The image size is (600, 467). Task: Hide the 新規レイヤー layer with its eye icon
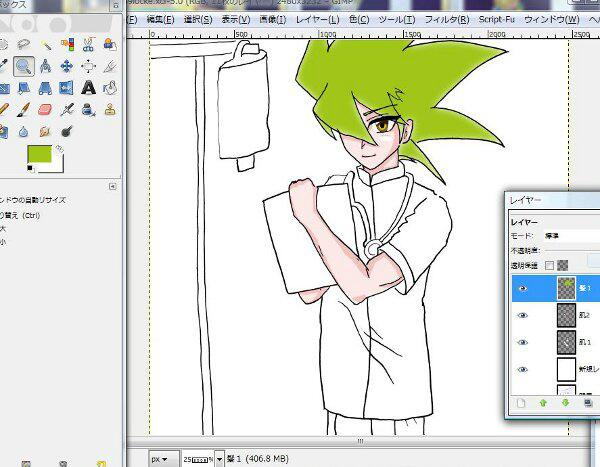point(523,369)
